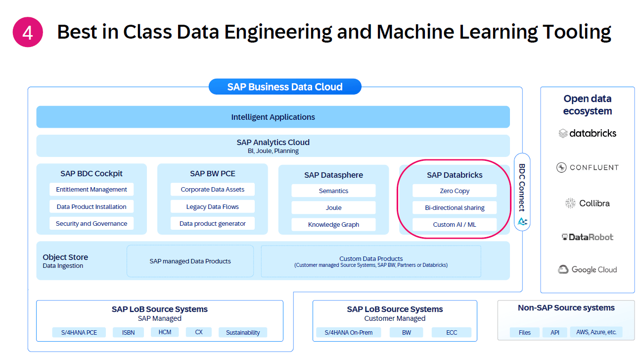This screenshot has width=644, height=355.
Task: Click the SAP Business Data Cloud pill header
Action: [x=285, y=86]
